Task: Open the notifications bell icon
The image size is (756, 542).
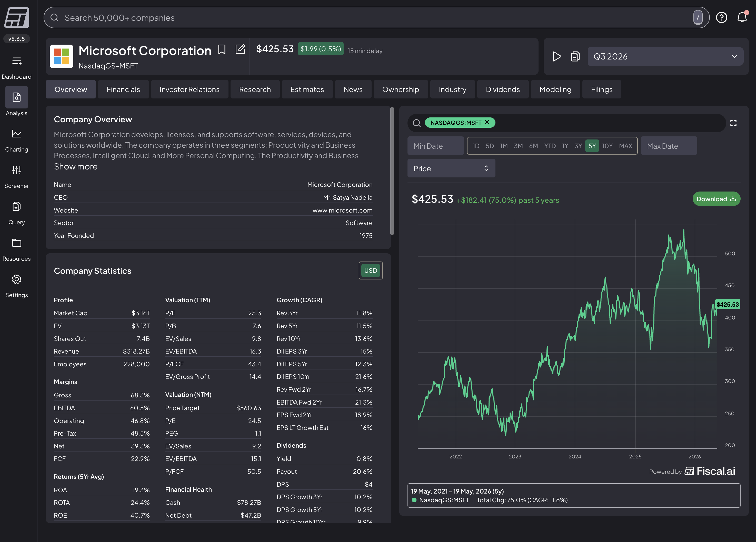Action: [742, 17]
